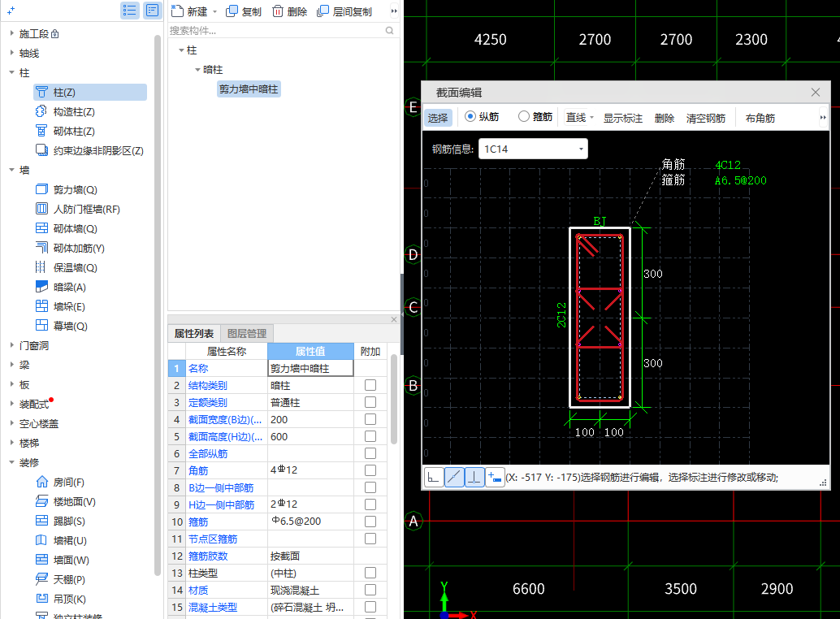Image resolution: width=840 pixels, height=619 pixels.
Task: Check the 附加 box for 角筋
Action: [370, 470]
